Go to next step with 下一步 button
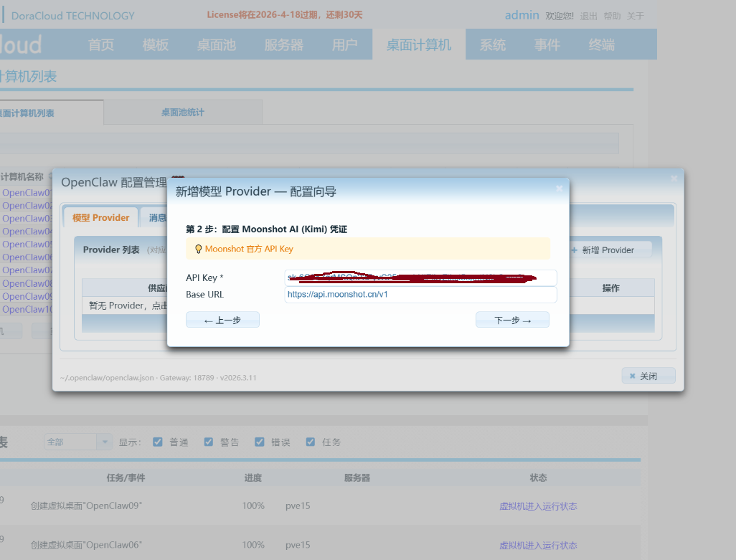 512,320
